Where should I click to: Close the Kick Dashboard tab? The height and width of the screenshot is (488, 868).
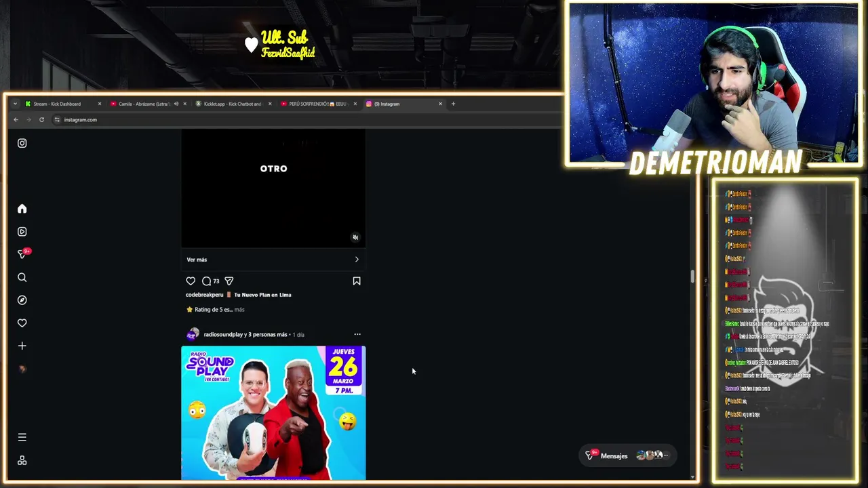click(100, 104)
